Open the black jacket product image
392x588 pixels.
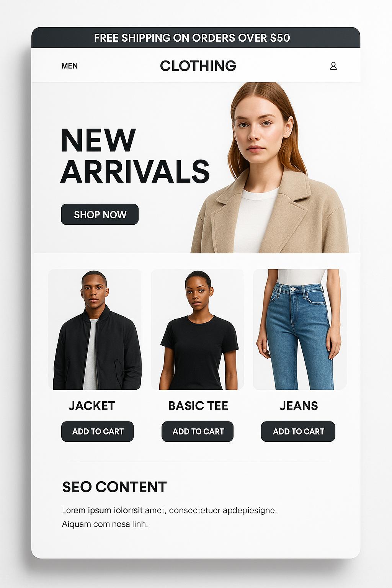(x=95, y=330)
